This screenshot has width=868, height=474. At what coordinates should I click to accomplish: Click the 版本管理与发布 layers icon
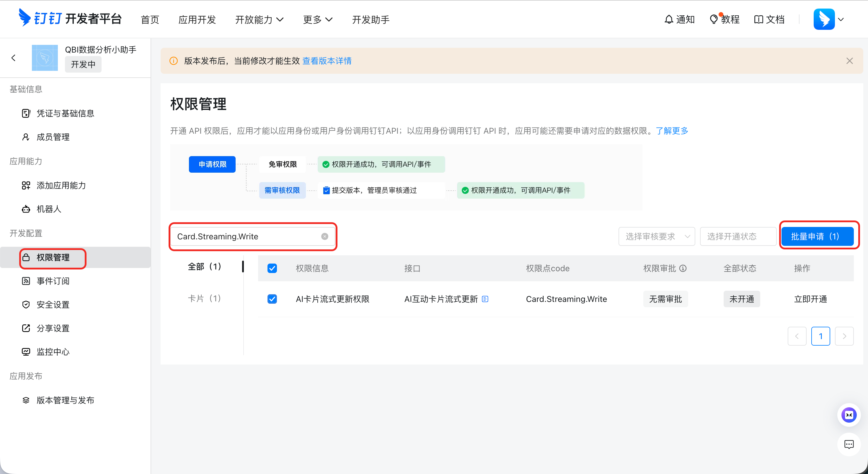(x=26, y=400)
